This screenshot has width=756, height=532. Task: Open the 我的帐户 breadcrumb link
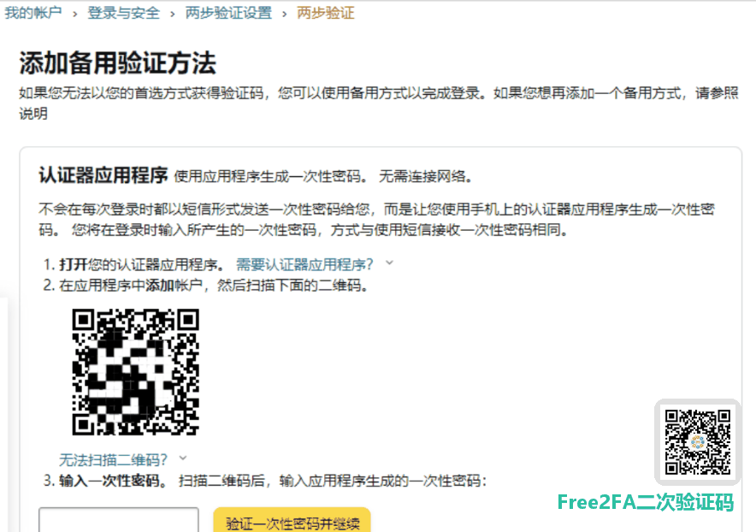click(x=33, y=13)
